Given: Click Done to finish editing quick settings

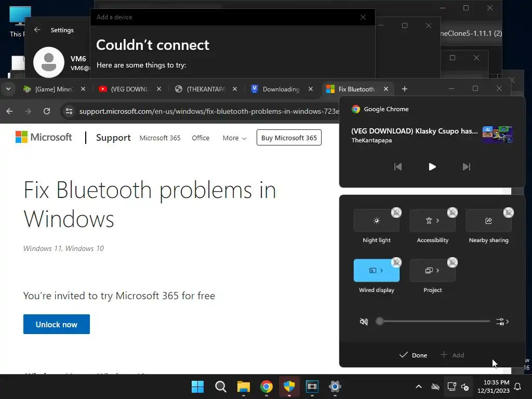Looking at the screenshot, I should pos(413,355).
